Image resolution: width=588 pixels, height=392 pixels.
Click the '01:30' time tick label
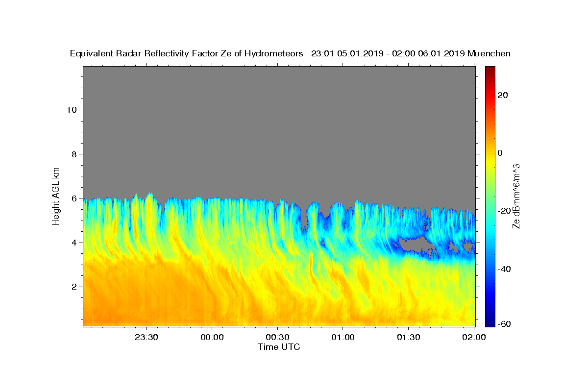click(x=408, y=338)
